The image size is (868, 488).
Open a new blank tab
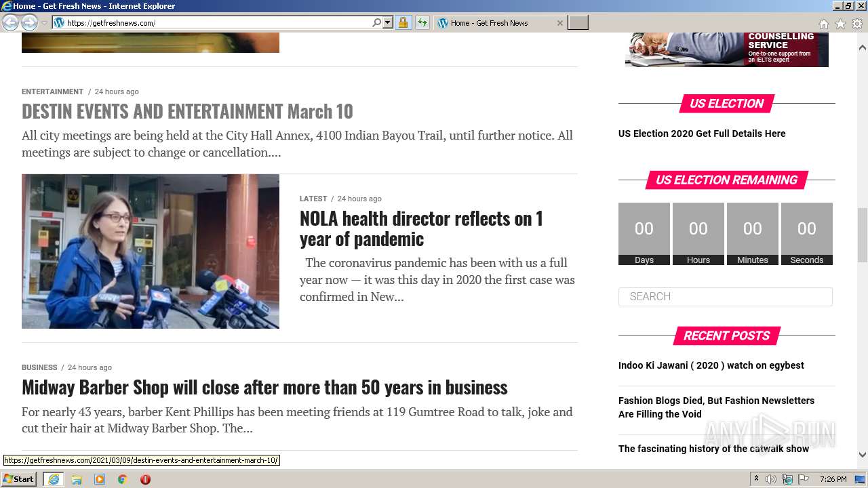coord(578,22)
